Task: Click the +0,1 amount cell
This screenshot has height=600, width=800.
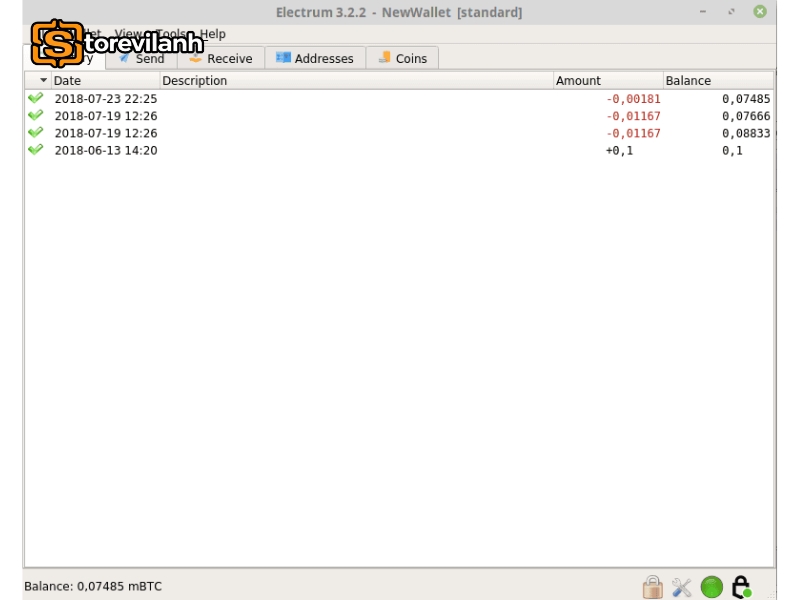Action: click(619, 151)
